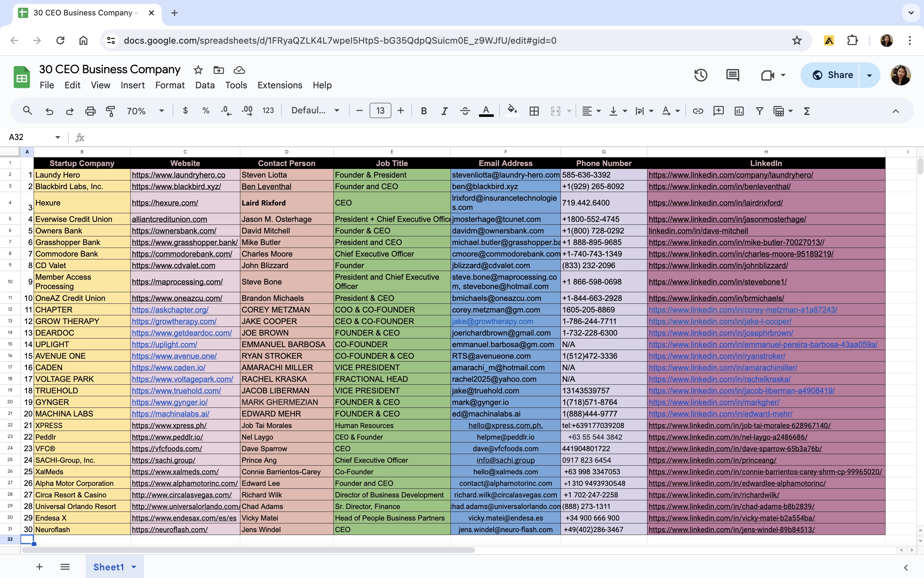Open the Insert menu
Viewport: 924px width, 578px height.
tap(133, 85)
